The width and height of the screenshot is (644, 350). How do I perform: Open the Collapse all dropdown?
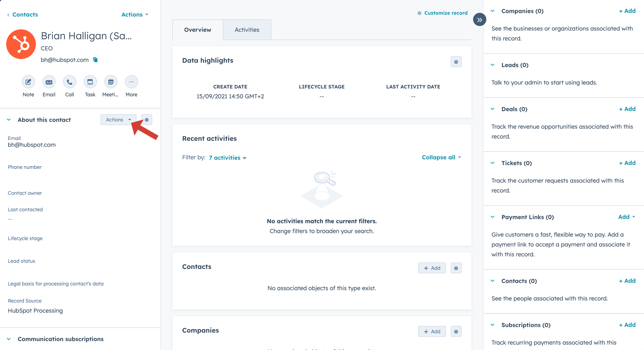click(442, 157)
